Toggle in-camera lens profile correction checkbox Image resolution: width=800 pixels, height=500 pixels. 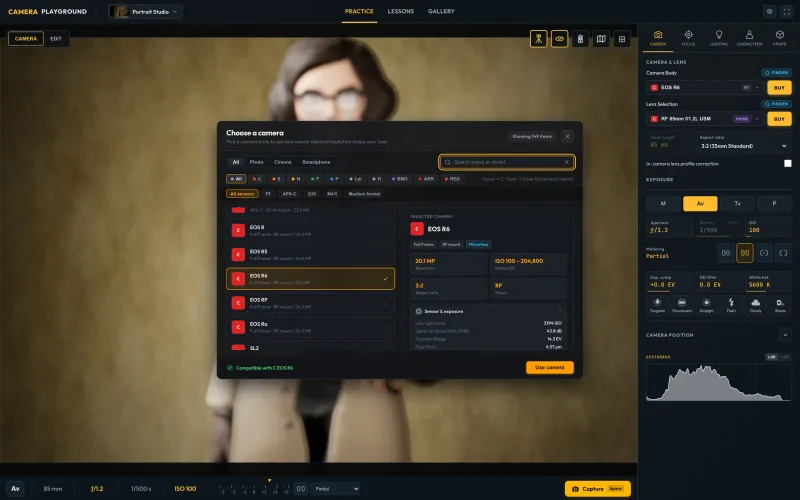788,164
